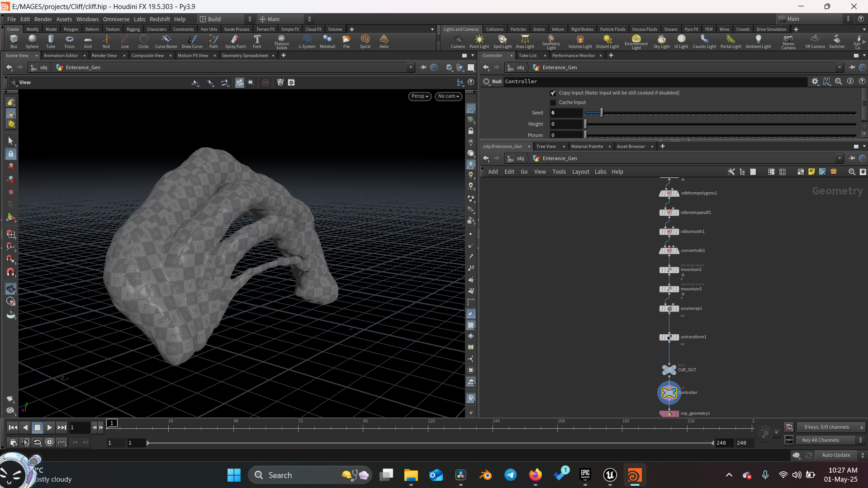868x488 pixels.
Task: Click the Seed slider handle
Action: [601, 113]
